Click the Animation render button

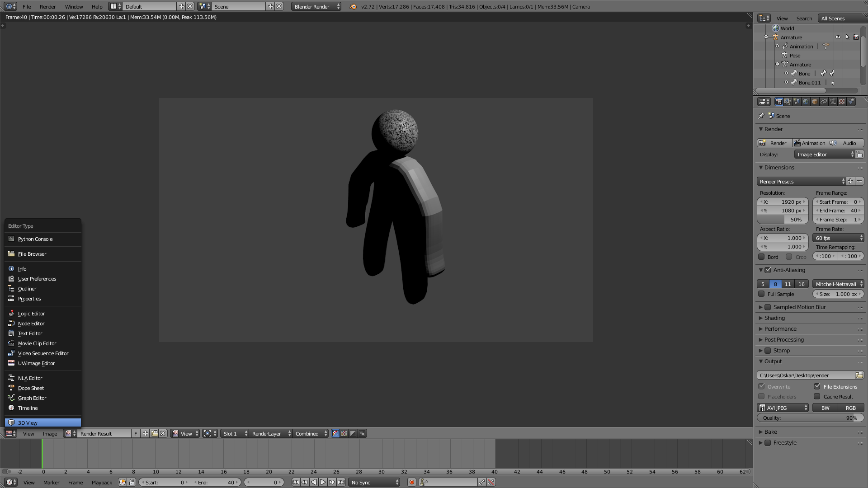click(810, 143)
